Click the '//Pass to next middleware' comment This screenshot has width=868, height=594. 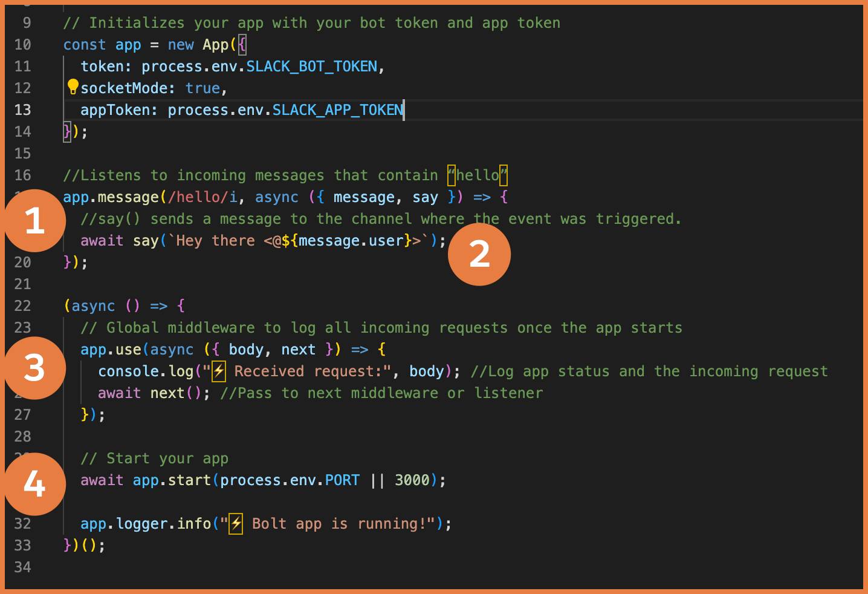(x=381, y=393)
